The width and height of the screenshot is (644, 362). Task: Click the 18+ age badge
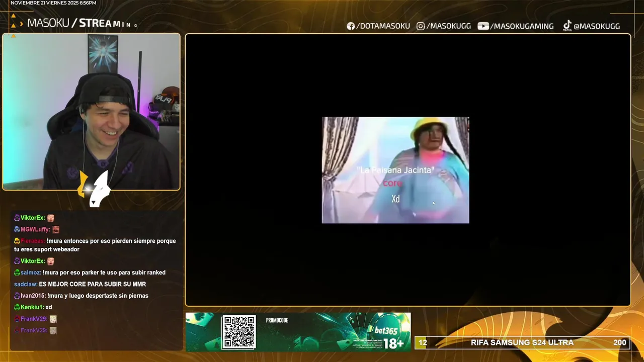point(393,343)
